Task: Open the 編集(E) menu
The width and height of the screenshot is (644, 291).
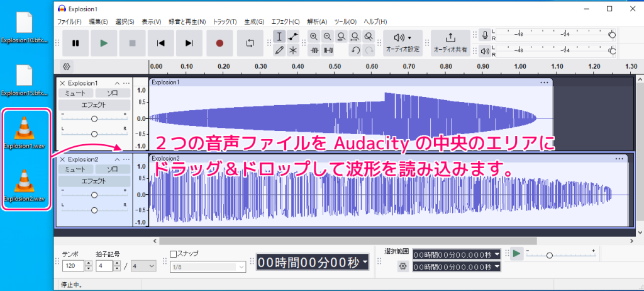Action: 99,21
